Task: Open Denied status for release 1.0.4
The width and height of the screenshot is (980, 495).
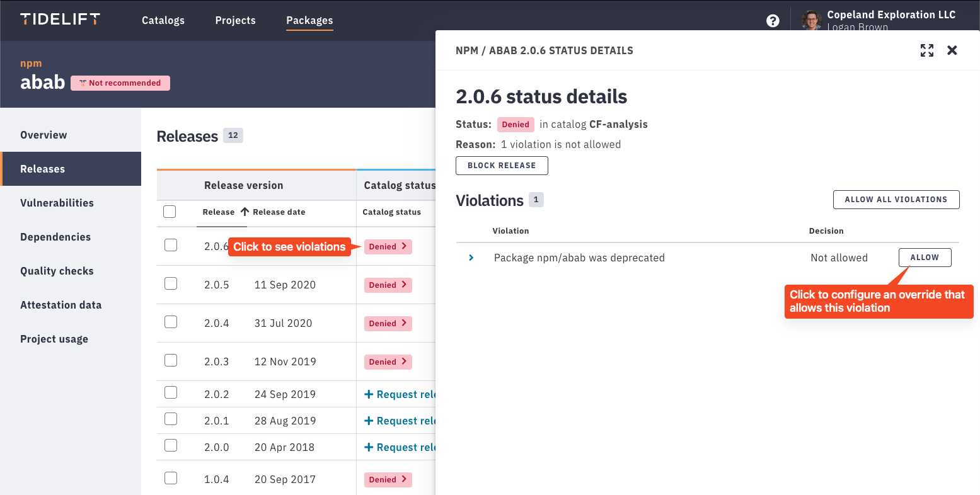Action: 388,480
